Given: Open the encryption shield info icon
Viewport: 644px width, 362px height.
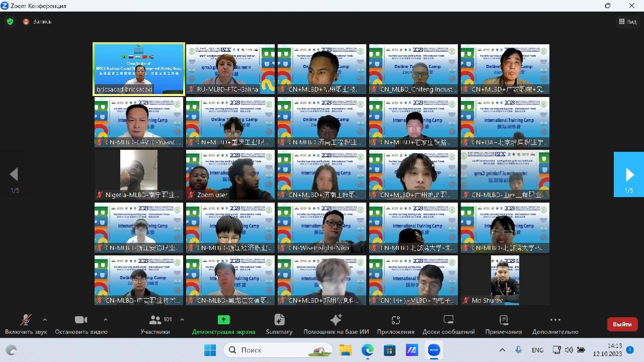Looking at the screenshot, I should pos(10,22).
